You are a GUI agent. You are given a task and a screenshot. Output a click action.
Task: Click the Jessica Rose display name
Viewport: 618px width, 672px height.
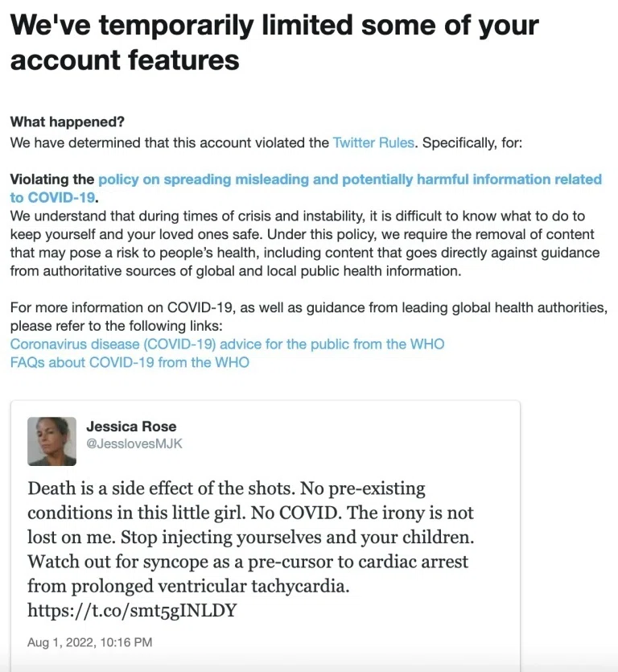coord(131,427)
